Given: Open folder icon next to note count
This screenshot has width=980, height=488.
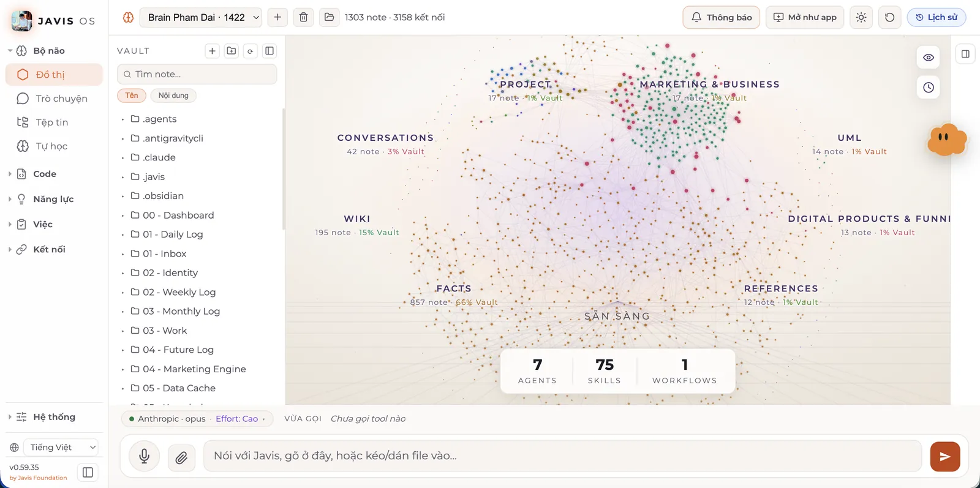Looking at the screenshot, I should 329,17.
